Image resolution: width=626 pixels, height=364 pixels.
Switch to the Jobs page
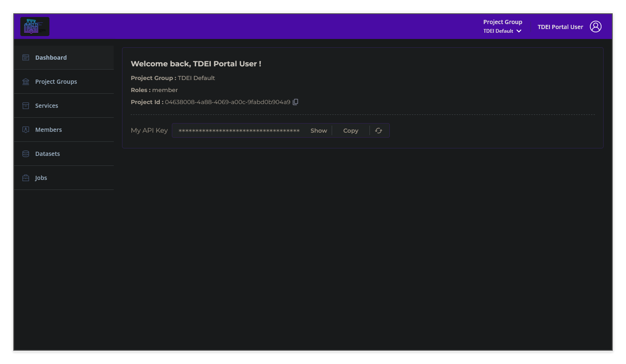[x=41, y=177]
